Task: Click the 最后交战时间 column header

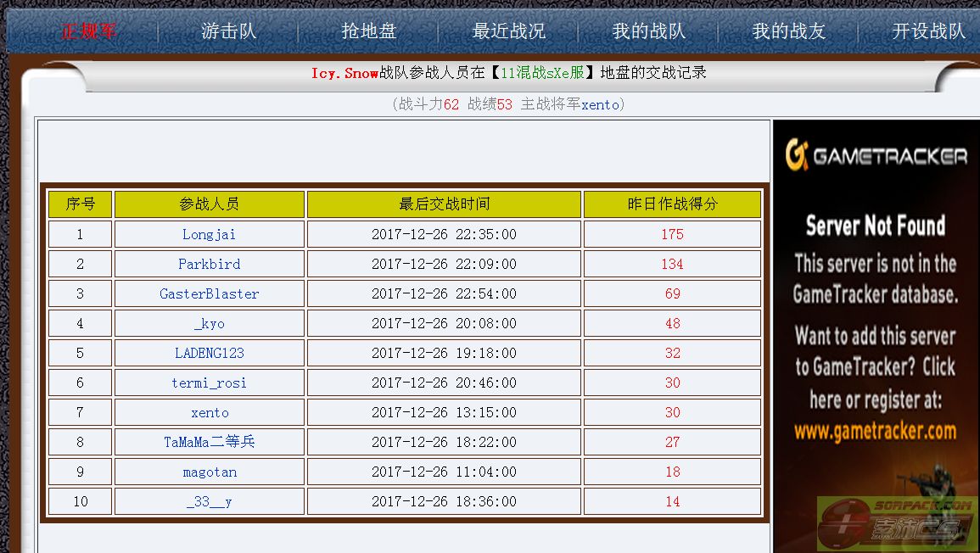Action: [x=444, y=204]
